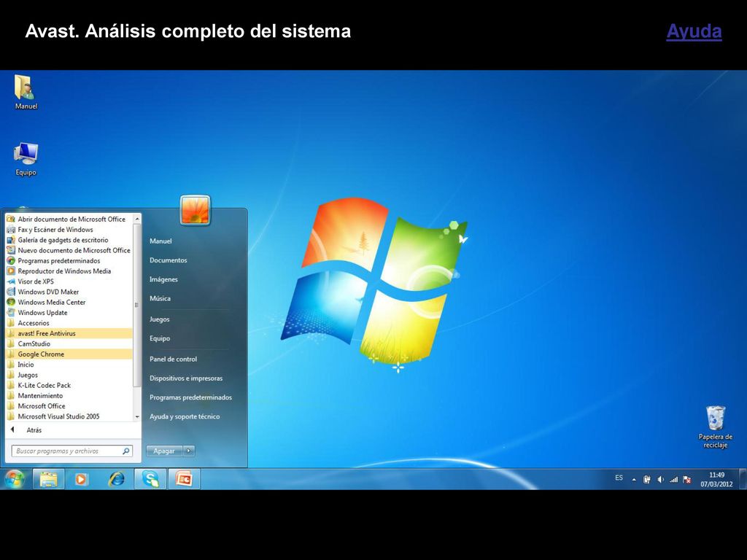Select the Equipo icon on the desktop
The height and width of the screenshot is (560, 747).
[x=26, y=160]
